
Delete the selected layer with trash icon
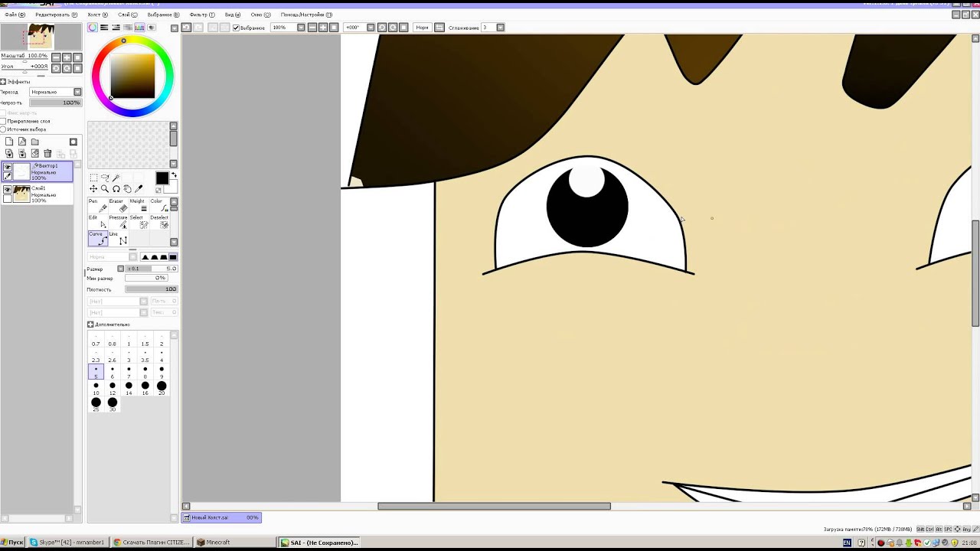47,154
